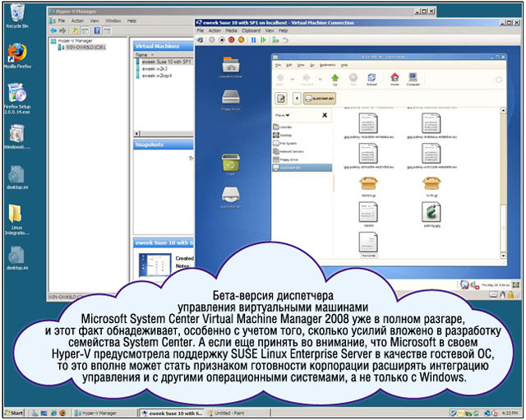This screenshot has width=526, height=420.
Task: Open the Back history dropdown arrow
Action: coord(293,79)
